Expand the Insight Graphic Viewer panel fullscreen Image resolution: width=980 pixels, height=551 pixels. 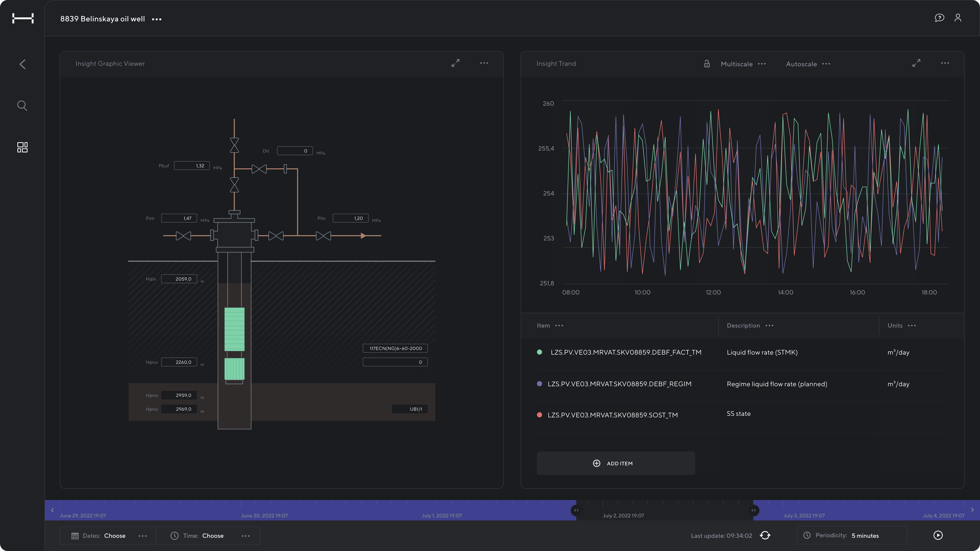[455, 63]
